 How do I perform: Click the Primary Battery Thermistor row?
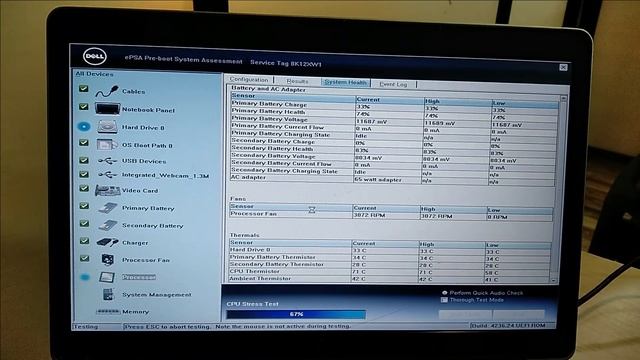coord(390,258)
